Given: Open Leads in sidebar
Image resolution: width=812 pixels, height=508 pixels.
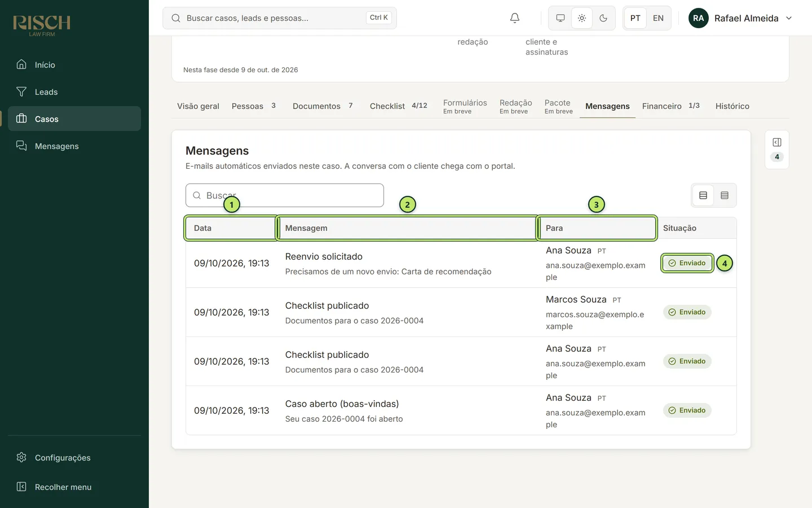Looking at the screenshot, I should click(x=74, y=92).
